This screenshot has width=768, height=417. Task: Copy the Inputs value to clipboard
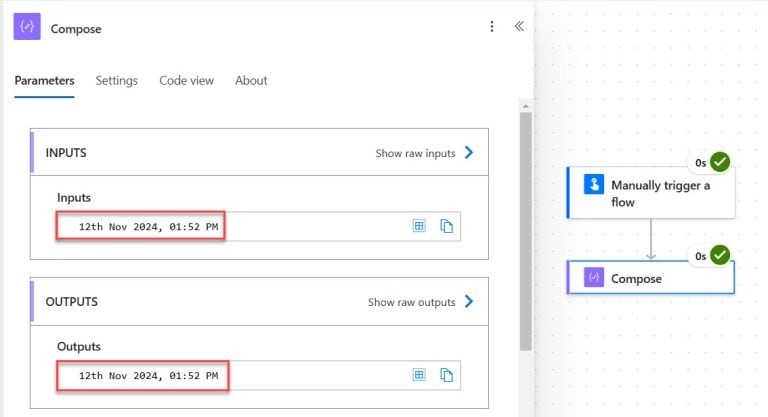click(447, 227)
